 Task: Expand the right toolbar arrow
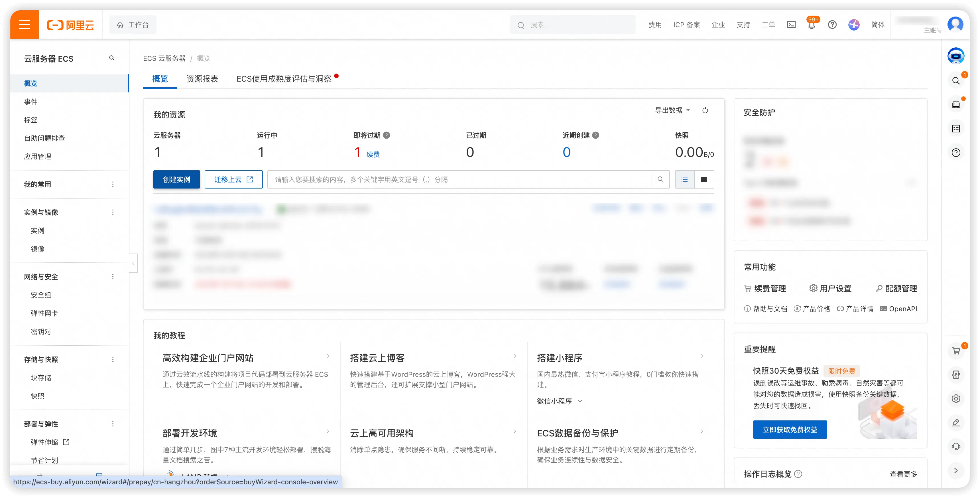tap(956, 470)
